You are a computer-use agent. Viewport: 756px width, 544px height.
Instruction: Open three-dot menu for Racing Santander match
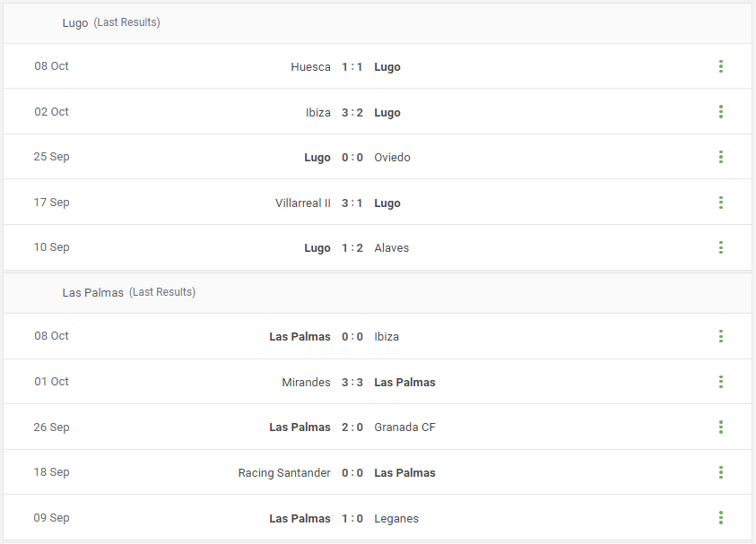coord(721,472)
